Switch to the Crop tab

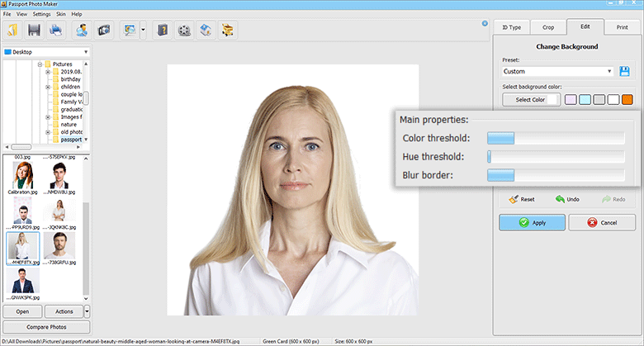pyautogui.click(x=548, y=27)
